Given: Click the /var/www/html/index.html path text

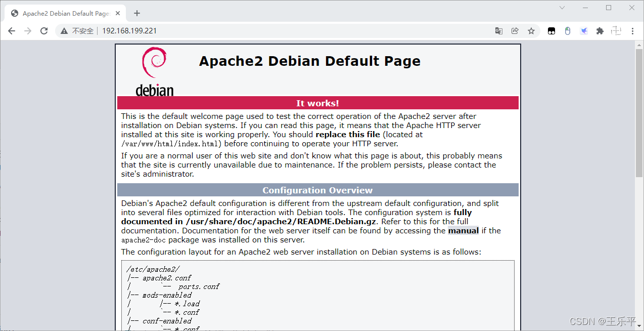Looking at the screenshot, I should tap(169, 144).
